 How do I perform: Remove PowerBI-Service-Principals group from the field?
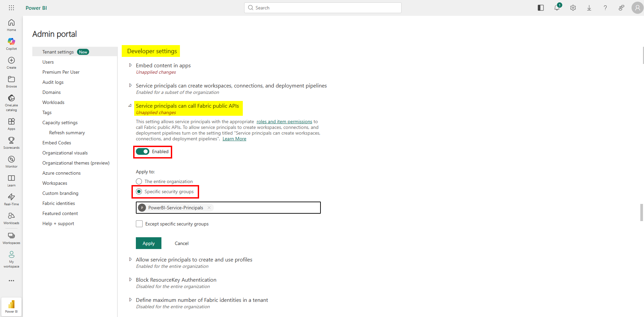point(209,208)
